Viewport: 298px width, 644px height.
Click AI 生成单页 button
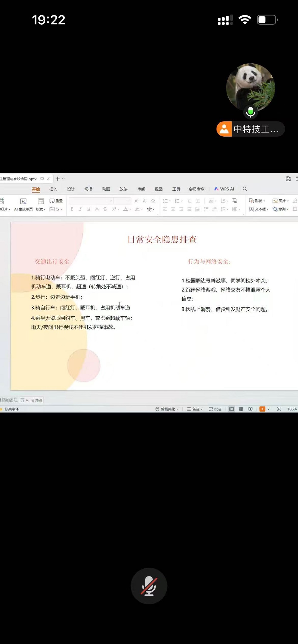point(23,205)
